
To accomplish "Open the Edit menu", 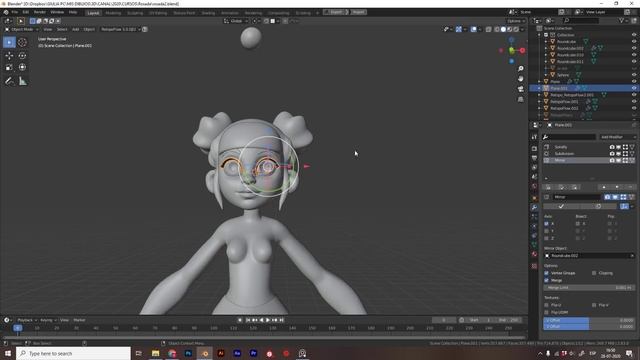I will 26,12.
